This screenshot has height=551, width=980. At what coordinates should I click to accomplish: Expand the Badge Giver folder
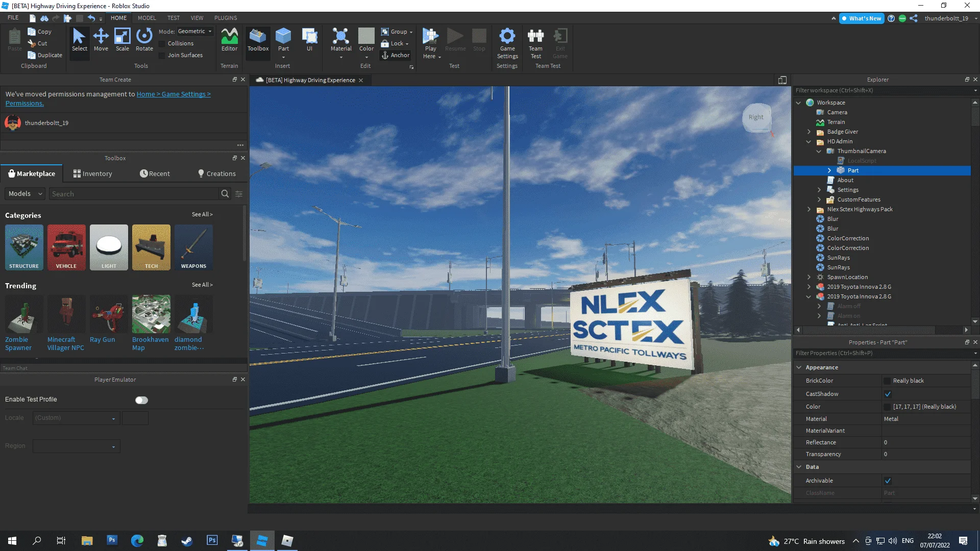pos(809,132)
